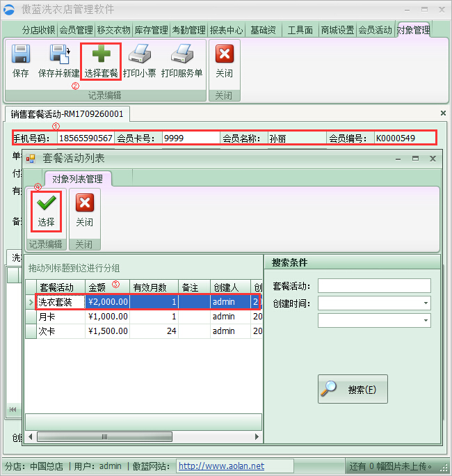452x476 pixels.
Task: Click the package activity search input field
Action: click(x=374, y=286)
